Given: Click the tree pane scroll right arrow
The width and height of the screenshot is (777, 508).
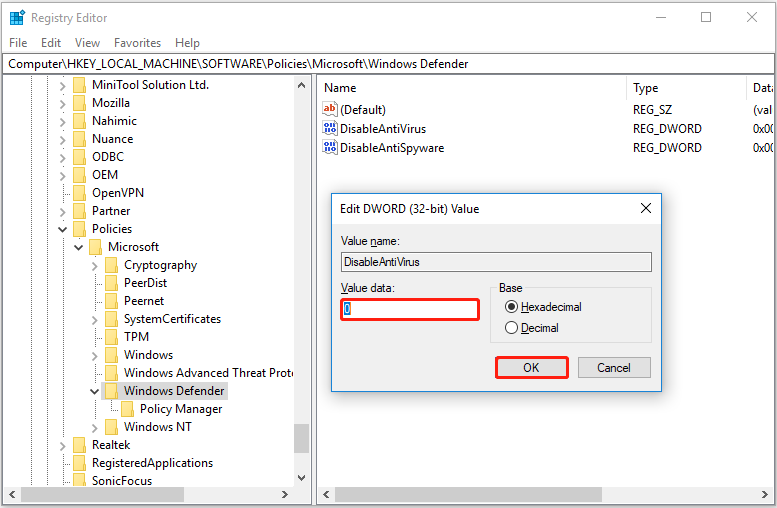Looking at the screenshot, I should (x=284, y=494).
